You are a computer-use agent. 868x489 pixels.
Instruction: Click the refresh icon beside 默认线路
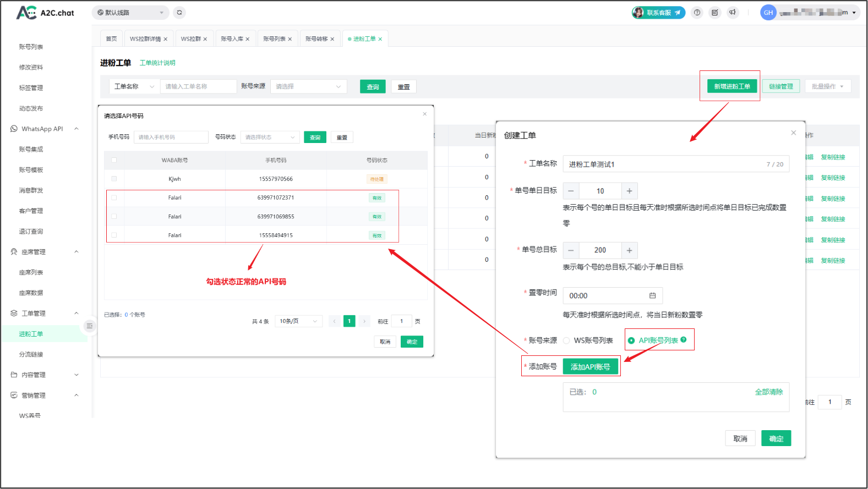179,13
